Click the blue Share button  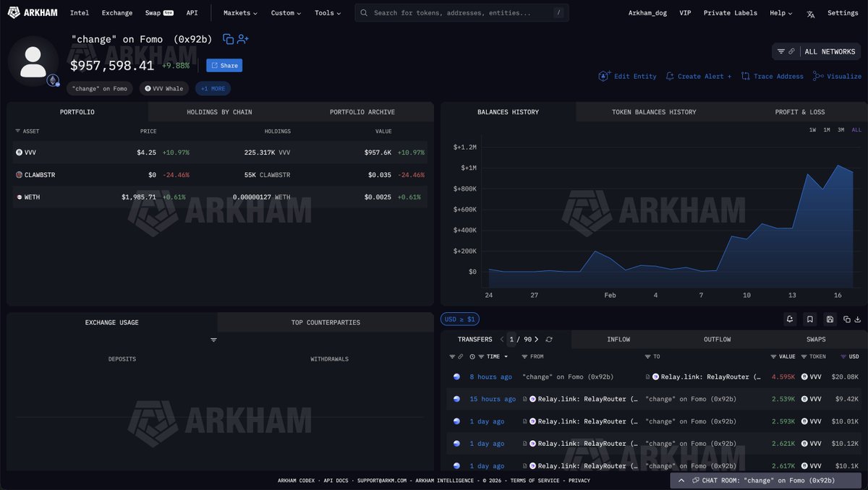click(x=224, y=66)
